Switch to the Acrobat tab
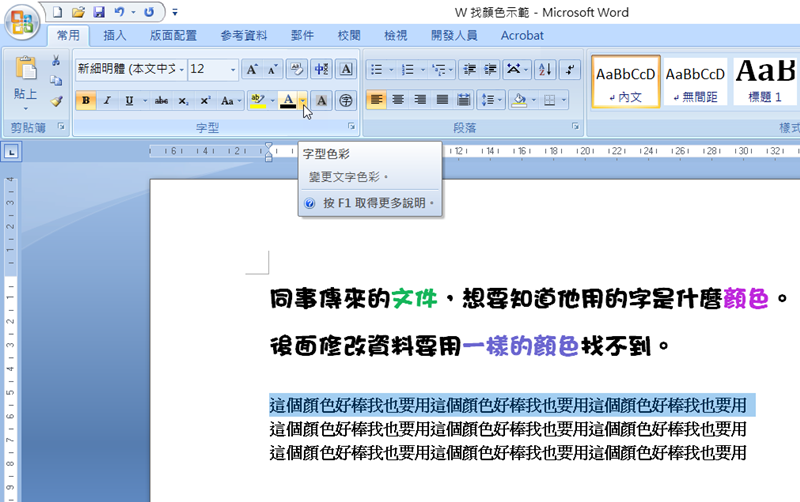Viewport: 800px width, 502px height. (522, 35)
